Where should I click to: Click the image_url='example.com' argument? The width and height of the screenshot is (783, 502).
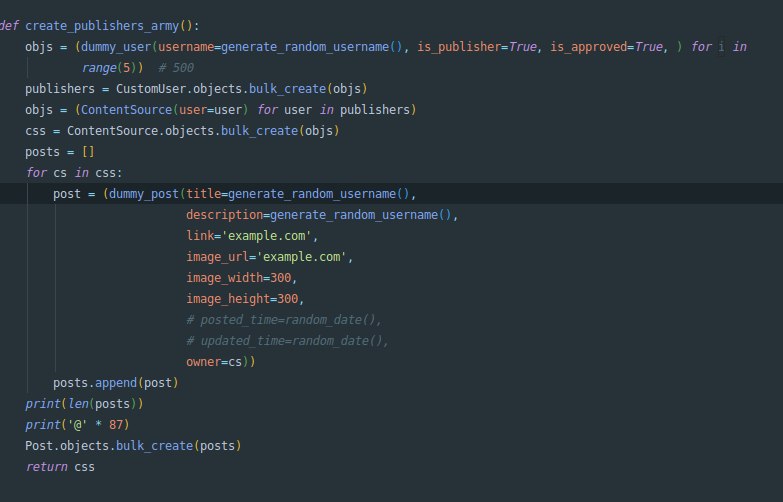point(266,257)
